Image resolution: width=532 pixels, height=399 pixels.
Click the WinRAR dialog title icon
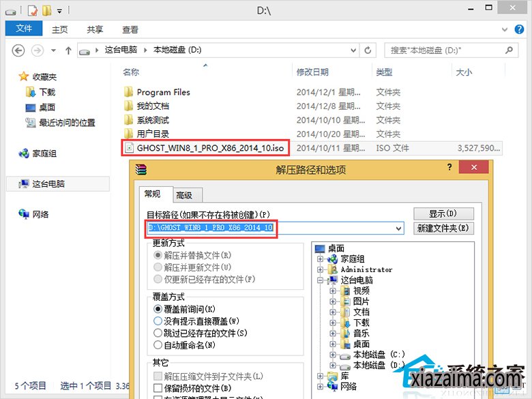141,169
